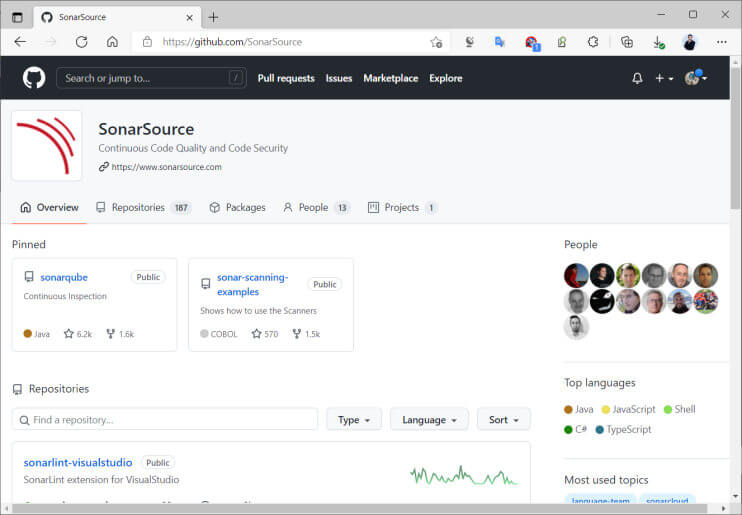The image size is (742, 515).
Task: Filter by C# top language
Action: coord(575,429)
